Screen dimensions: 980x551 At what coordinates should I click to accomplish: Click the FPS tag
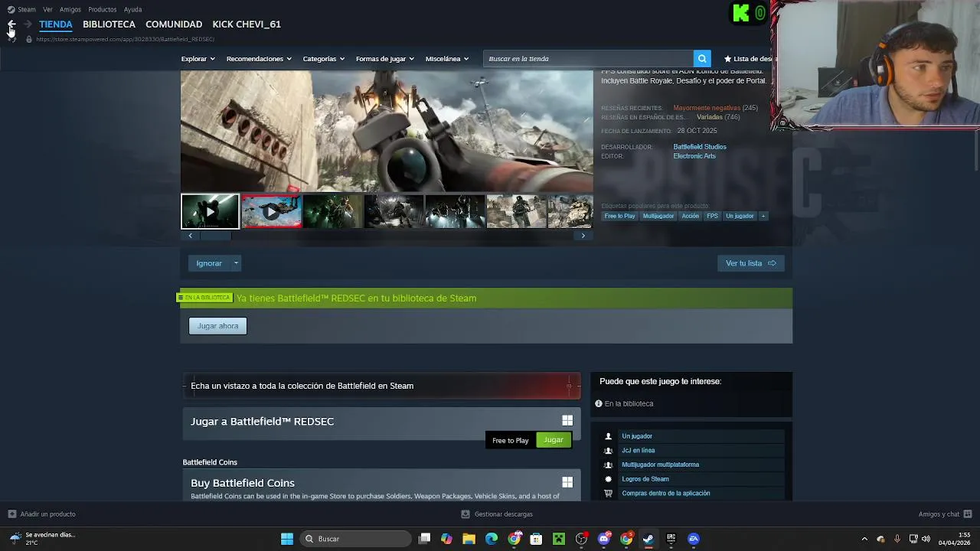click(712, 216)
